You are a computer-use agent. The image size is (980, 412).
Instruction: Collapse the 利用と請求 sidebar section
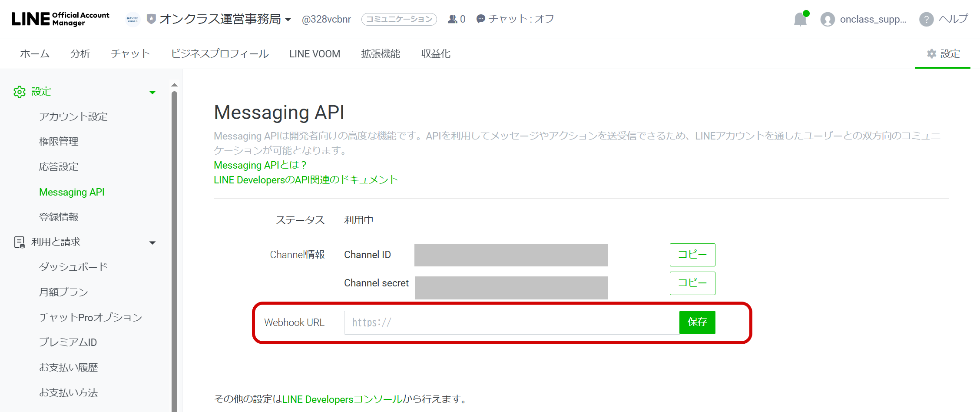[152, 243]
